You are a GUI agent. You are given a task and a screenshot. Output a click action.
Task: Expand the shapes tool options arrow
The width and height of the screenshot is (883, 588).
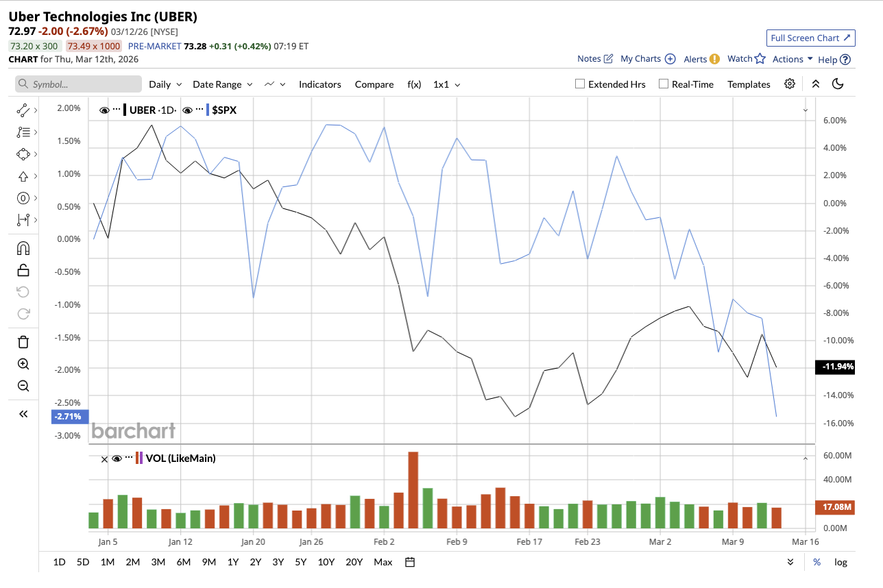tap(36, 154)
